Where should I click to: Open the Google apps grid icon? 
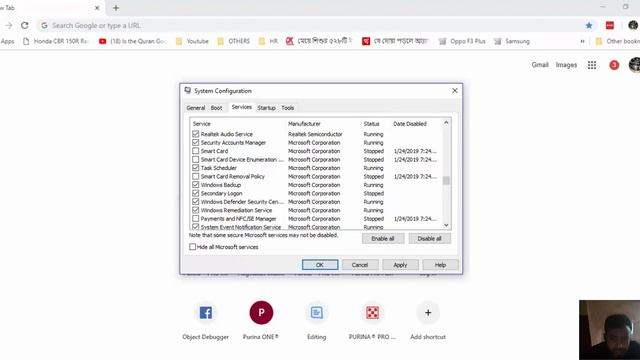tap(592, 65)
